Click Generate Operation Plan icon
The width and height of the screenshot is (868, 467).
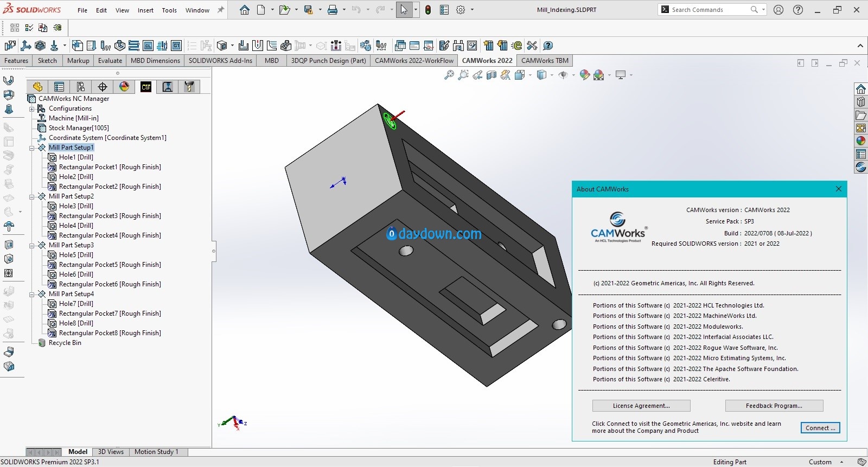point(91,46)
